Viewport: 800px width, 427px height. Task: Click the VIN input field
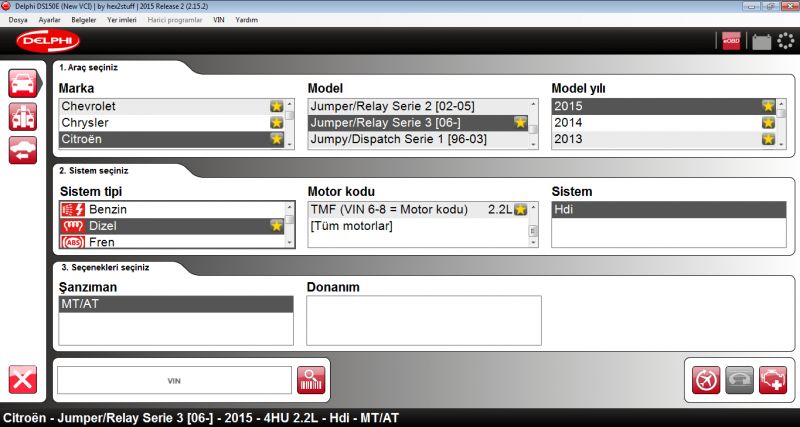coord(174,380)
